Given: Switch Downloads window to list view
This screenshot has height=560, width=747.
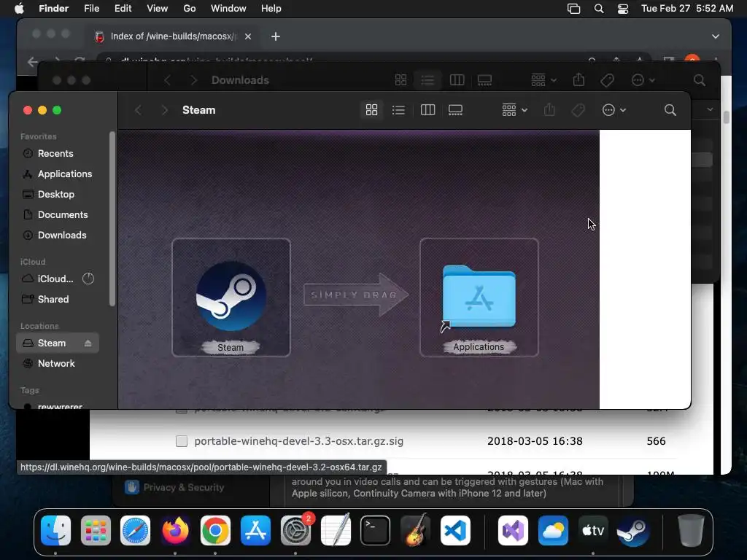Looking at the screenshot, I should click(x=427, y=80).
